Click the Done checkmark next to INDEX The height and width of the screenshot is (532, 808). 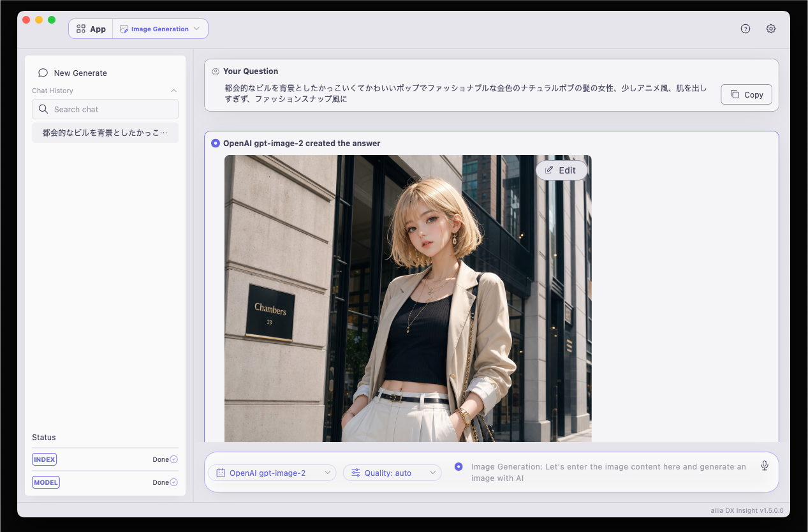[x=173, y=459]
